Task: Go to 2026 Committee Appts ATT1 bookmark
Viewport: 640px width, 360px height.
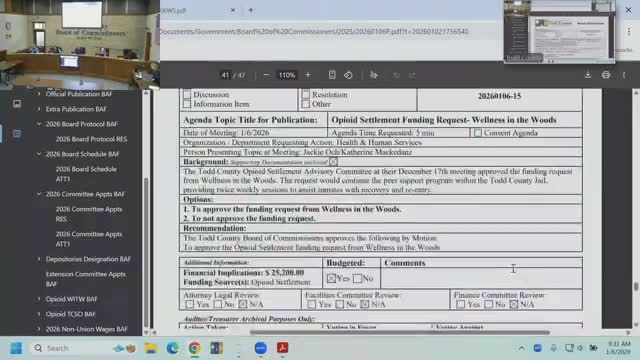Action: (x=89, y=239)
